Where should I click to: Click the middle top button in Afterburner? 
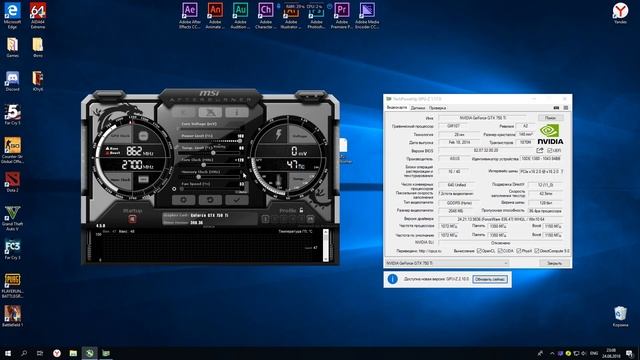point(210,112)
